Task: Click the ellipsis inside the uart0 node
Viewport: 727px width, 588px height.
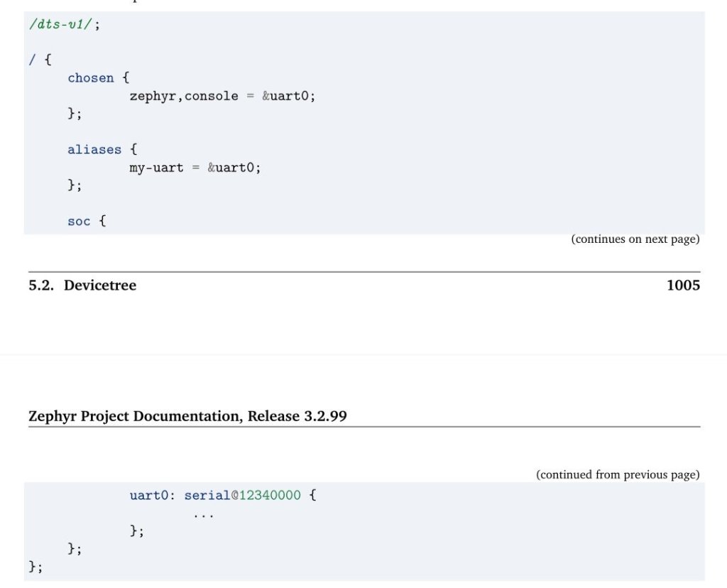Action: point(203,514)
